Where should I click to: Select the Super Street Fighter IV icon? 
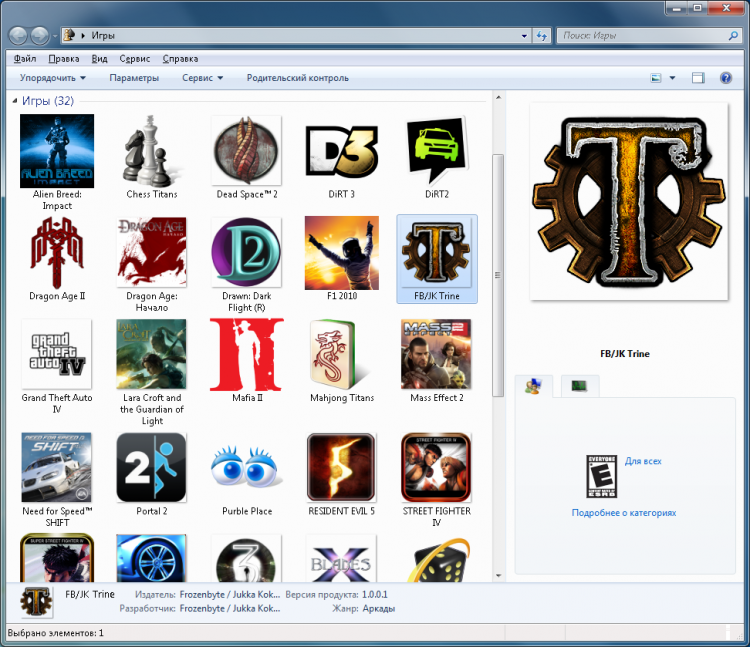(x=57, y=558)
